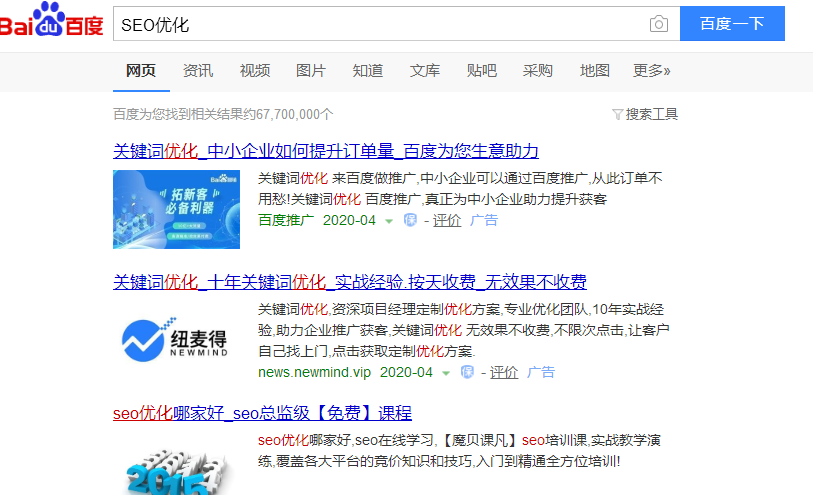
Task: Click the 纽麦得 NEWMIND logo thumbnail
Action: pyautogui.click(x=176, y=340)
